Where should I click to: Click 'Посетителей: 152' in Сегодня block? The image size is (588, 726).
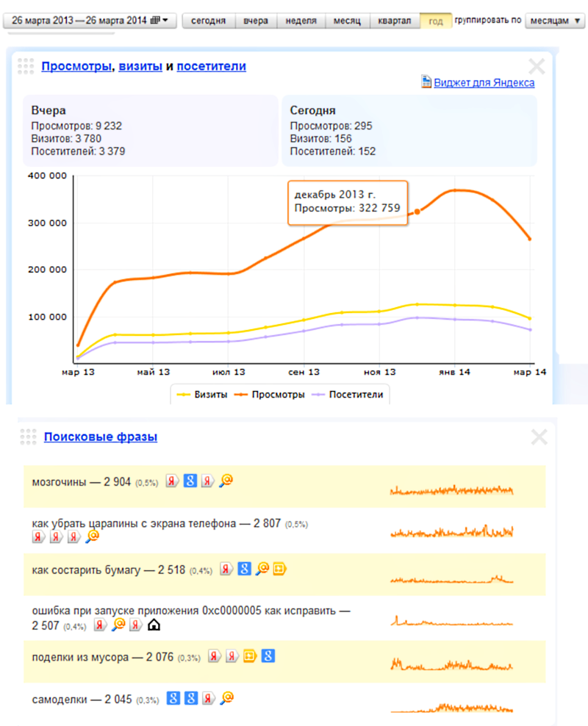333,151
